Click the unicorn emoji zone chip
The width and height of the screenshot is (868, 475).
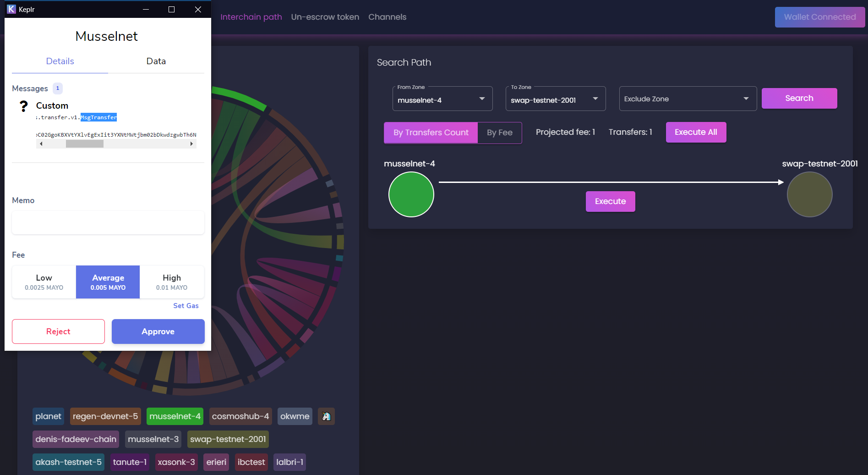(326, 416)
